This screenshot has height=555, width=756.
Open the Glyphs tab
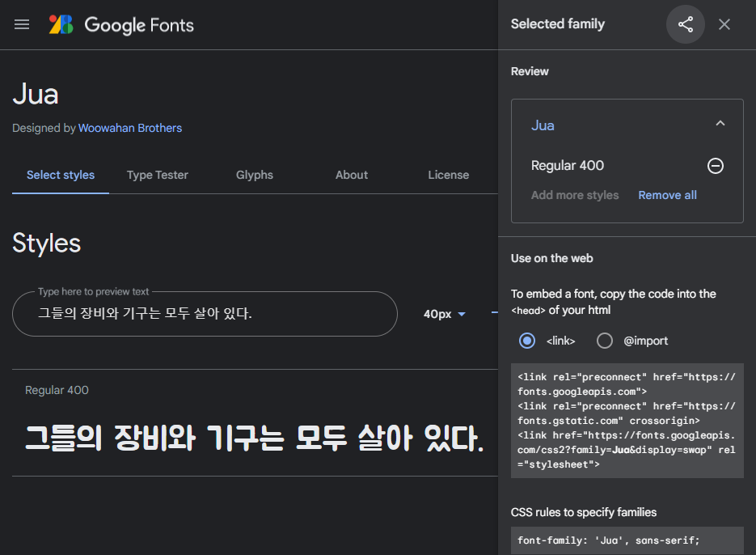(255, 175)
